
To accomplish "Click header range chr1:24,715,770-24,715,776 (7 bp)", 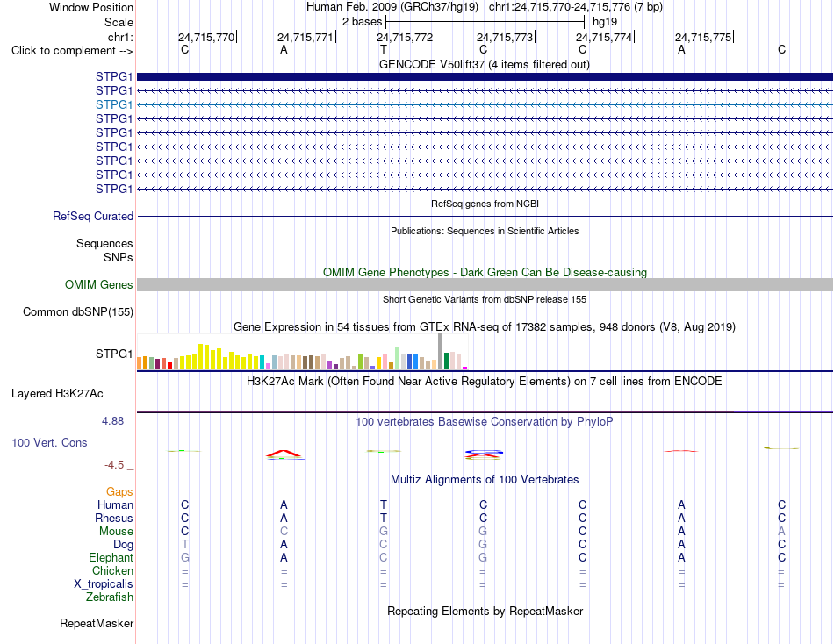I will [x=576, y=7].
